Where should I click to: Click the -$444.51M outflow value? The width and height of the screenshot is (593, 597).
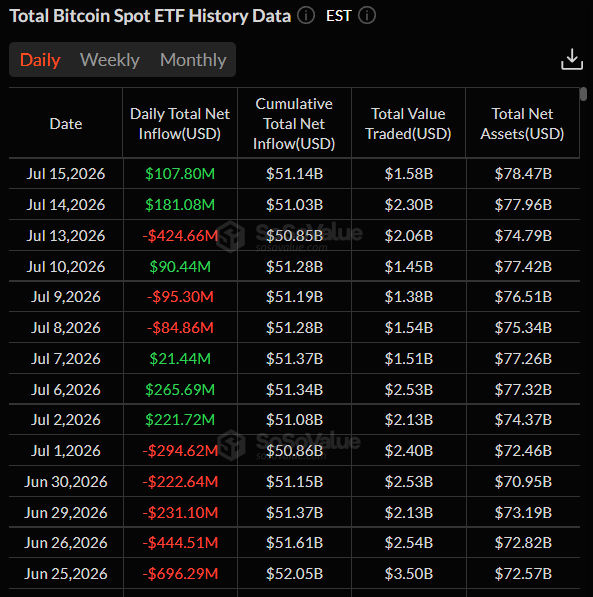[180, 543]
